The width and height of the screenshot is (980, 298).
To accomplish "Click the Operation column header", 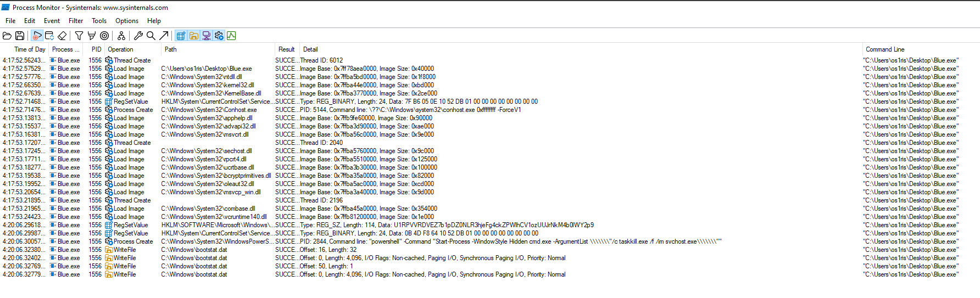I will 120,49.
